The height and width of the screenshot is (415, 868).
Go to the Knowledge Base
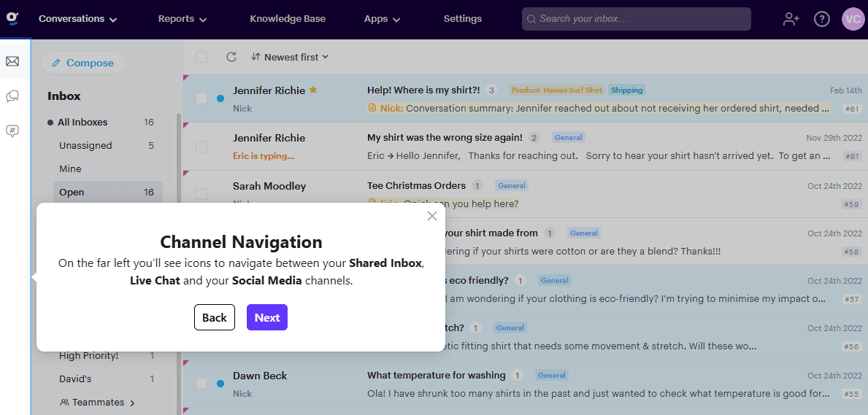tap(288, 19)
